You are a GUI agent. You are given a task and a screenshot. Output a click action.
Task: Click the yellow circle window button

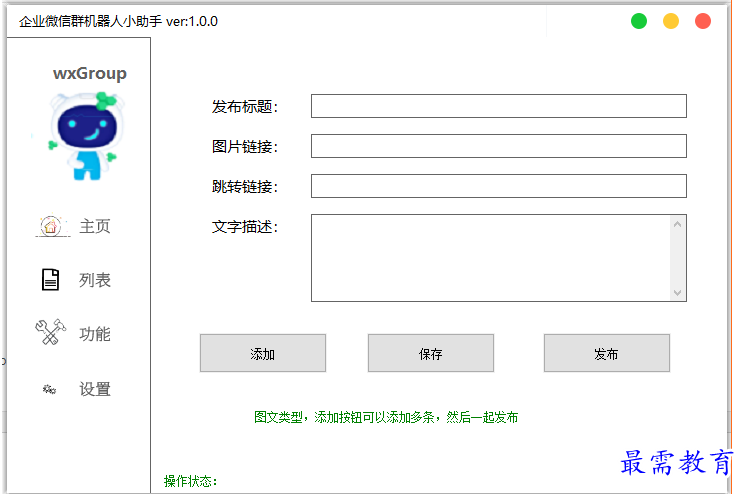[671, 21]
